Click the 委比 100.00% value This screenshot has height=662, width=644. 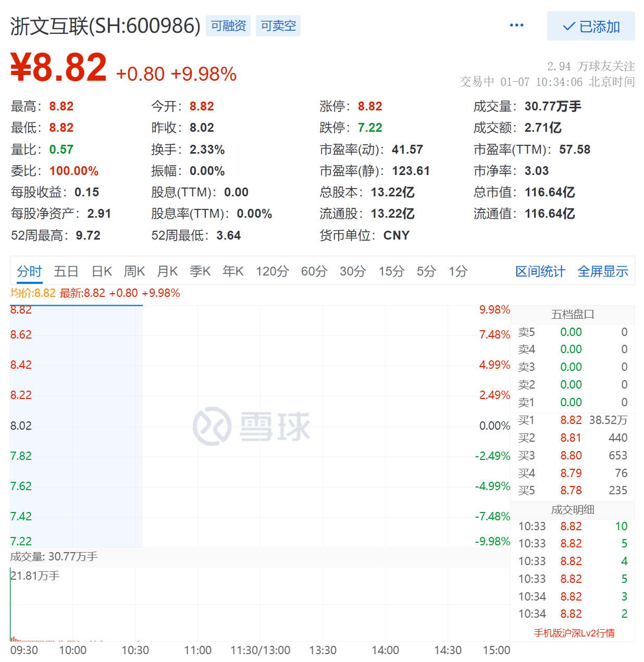74,171
